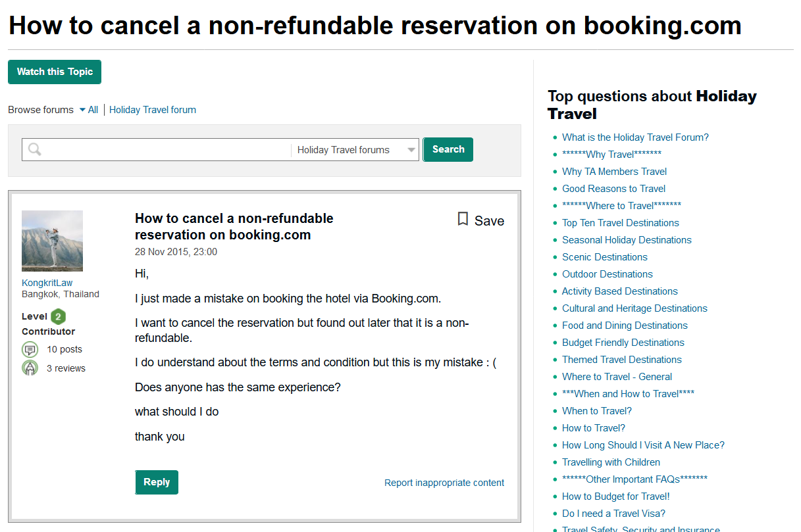
Task: Click the post title heading in the thread
Action: (234, 226)
